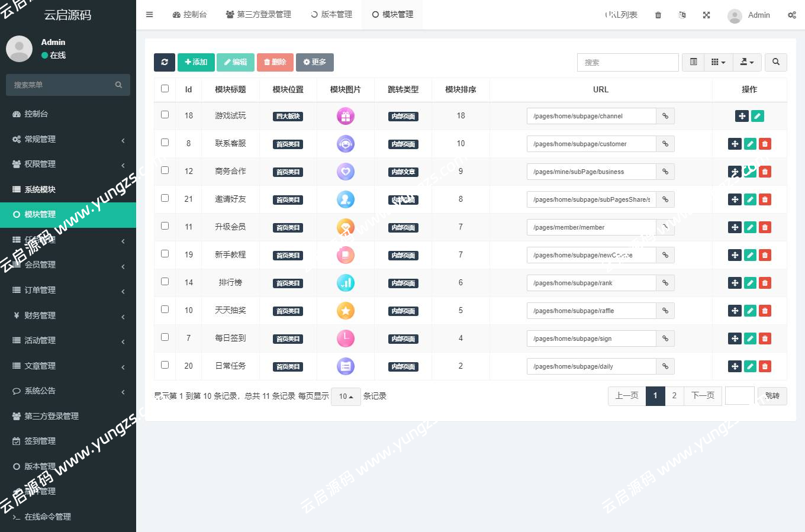The width and height of the screenshot is (805, 532).
Task: Open the export dropdown above the table
Action: pos(747,62)
